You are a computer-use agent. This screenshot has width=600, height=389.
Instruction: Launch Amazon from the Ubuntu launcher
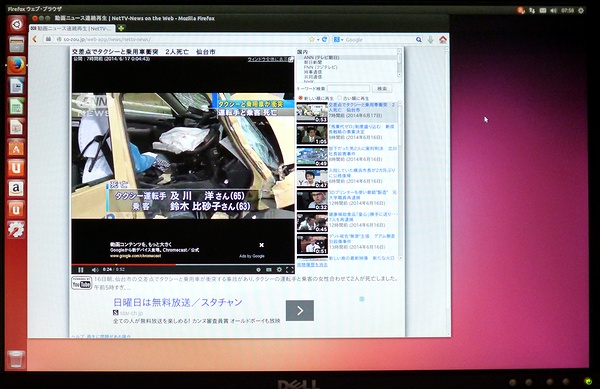[16, 189]
